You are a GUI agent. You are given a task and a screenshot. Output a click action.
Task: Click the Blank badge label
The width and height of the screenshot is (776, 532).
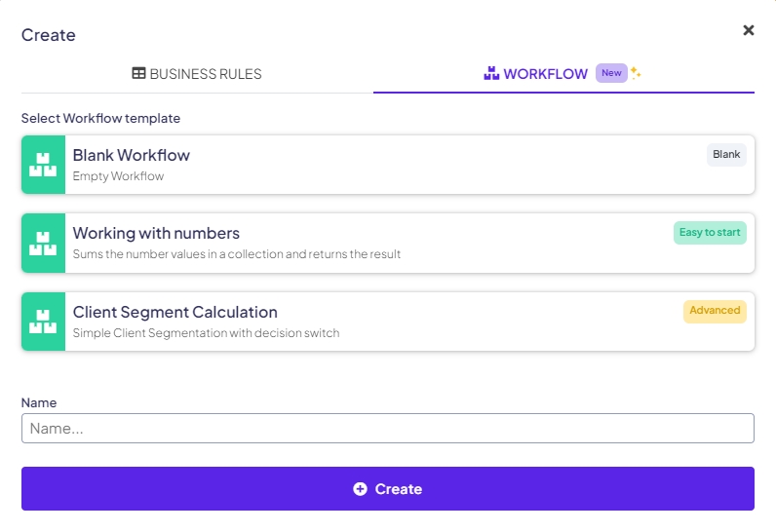726,155
